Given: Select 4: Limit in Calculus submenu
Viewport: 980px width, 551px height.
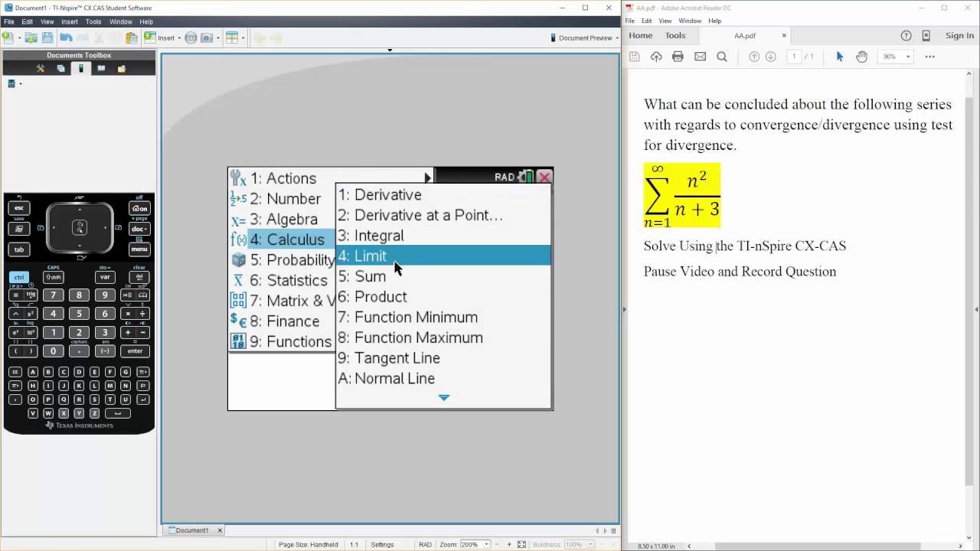Looking at the screenshot, I should [443, 256].
